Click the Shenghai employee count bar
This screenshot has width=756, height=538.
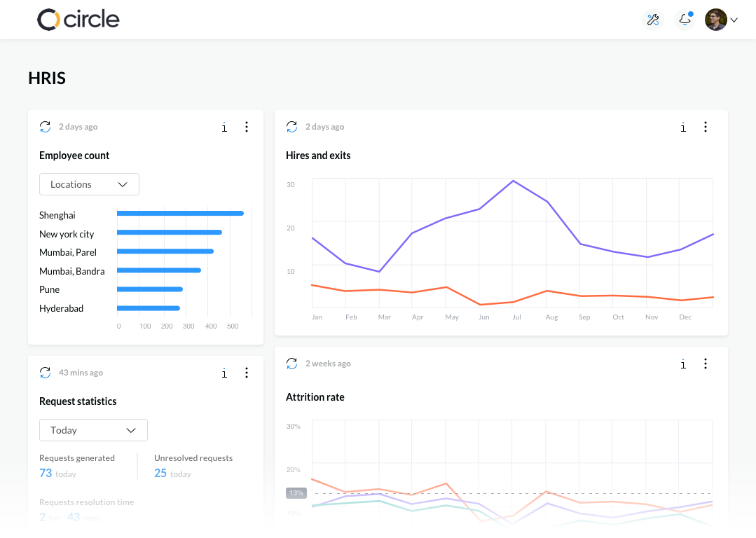coord(180,214)
